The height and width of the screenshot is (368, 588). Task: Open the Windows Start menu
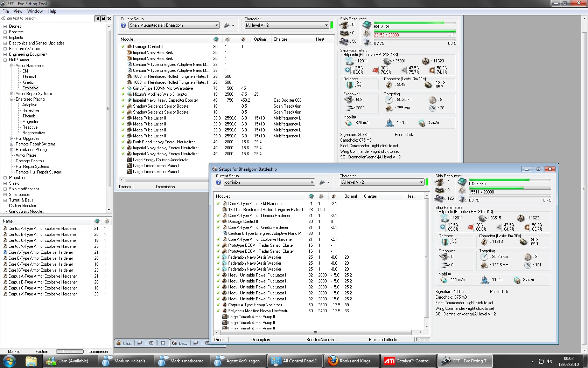click(x=9, y=361)
